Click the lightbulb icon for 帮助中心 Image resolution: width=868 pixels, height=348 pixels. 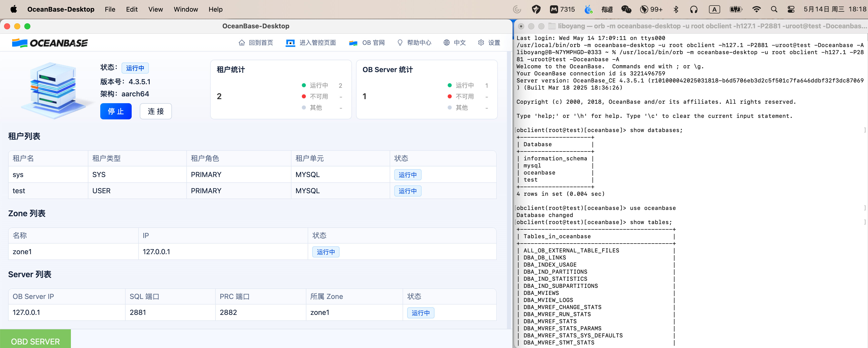tap(400, 43)
